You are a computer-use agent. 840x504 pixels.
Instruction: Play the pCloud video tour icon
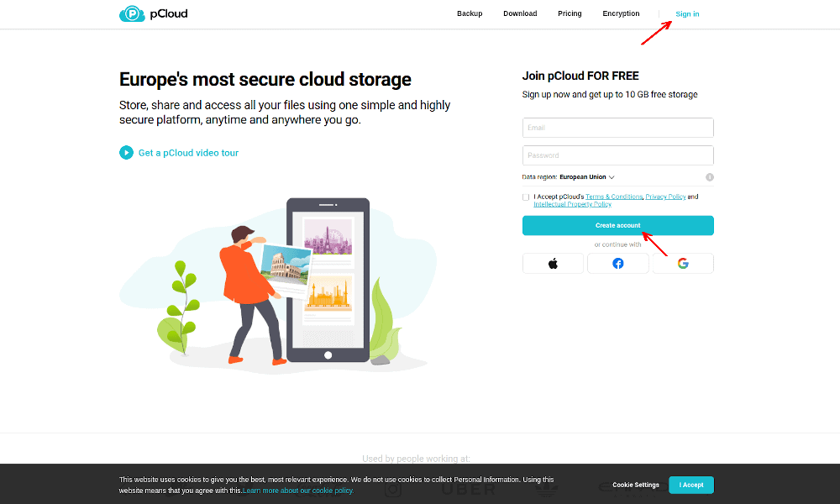point(126,153)
